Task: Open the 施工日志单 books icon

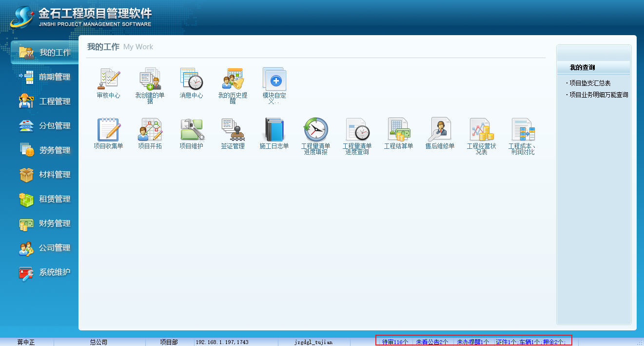Action: click(274, 130)
